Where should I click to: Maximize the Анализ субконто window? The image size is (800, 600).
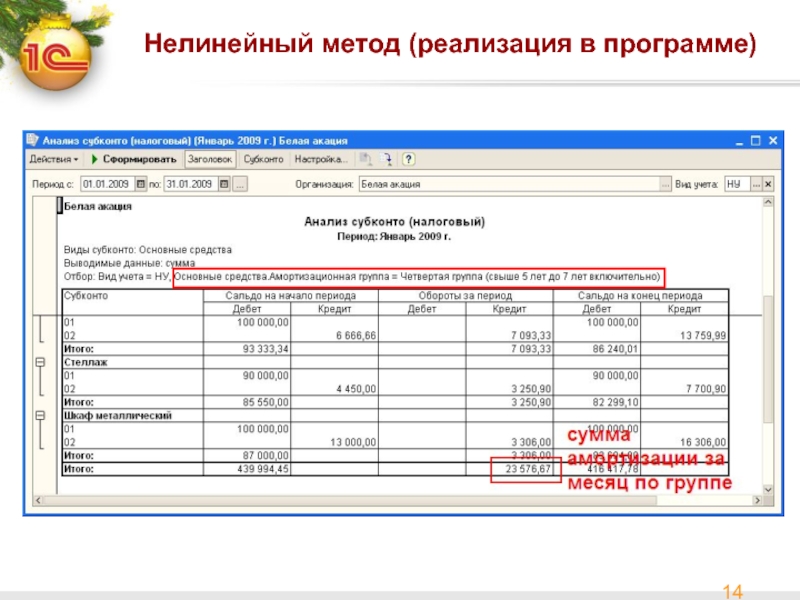(756, 140)
